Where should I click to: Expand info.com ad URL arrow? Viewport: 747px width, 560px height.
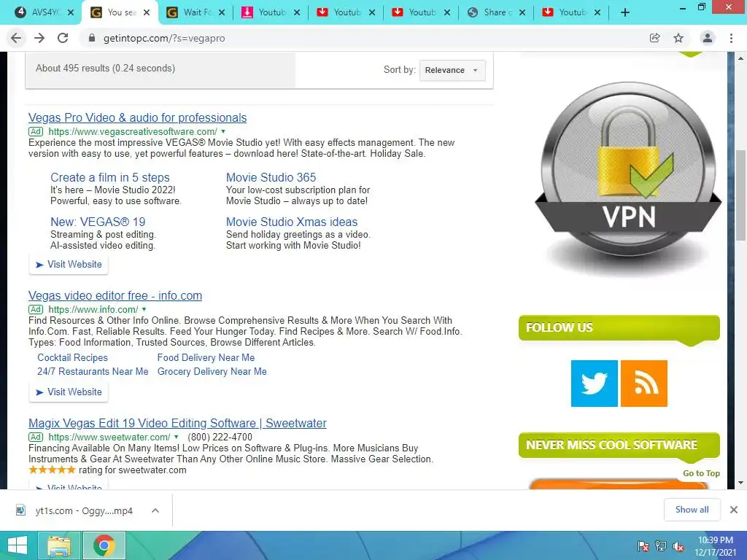pyautogui.click(x=144, y=309)
